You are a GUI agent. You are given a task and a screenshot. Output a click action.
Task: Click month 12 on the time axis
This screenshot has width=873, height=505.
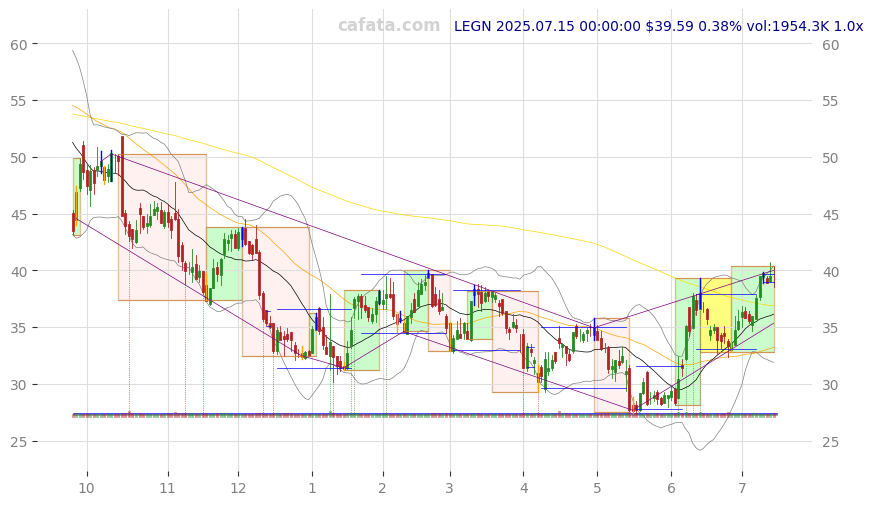(238, 489)
